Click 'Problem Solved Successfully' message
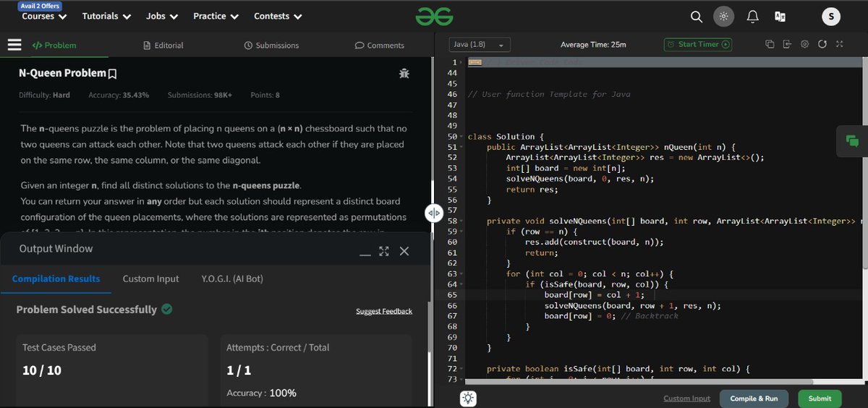The height and width of the screenshot is (408, 868). point(87,310)
